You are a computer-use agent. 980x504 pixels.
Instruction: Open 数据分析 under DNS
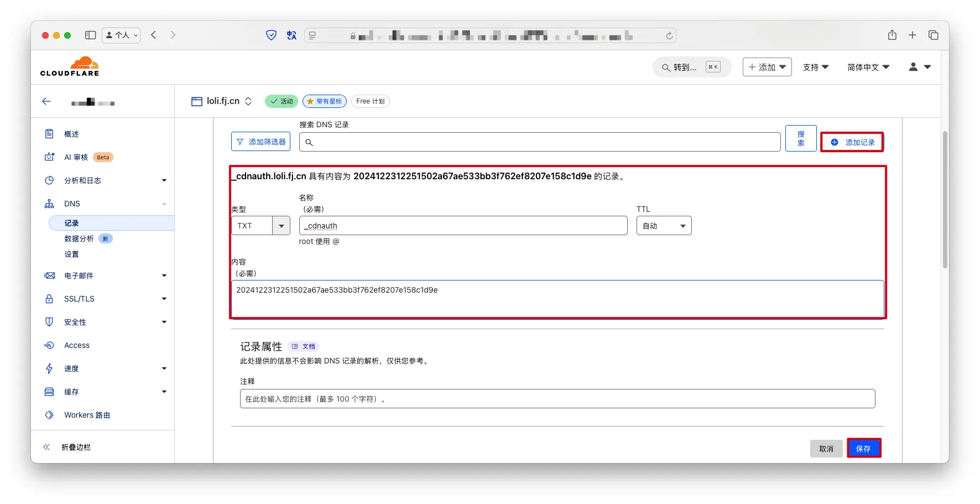[79, 238]
